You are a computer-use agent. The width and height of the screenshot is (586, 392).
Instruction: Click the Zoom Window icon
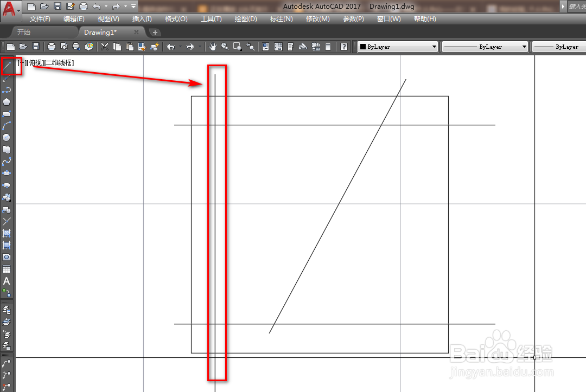click(x=237, y=47)
